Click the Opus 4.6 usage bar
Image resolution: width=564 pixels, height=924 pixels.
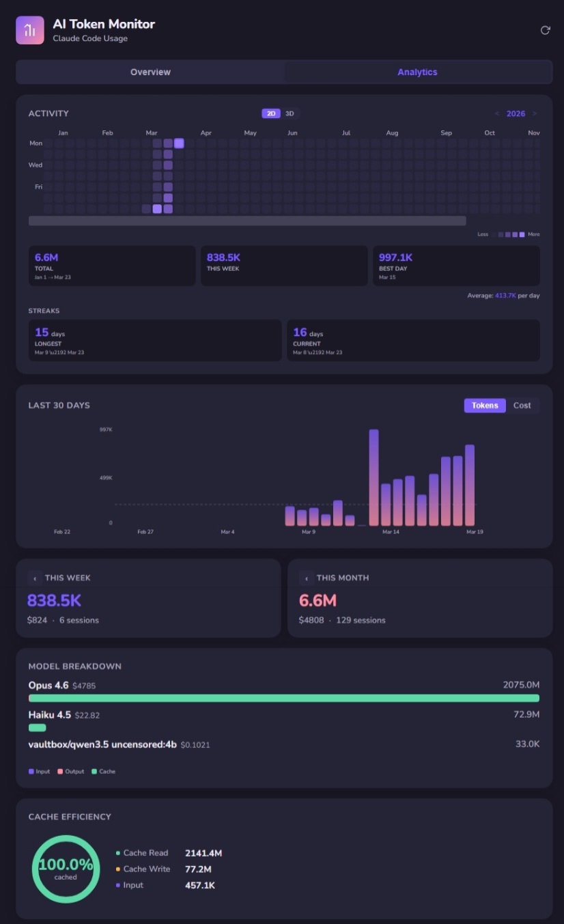(x=283, y=699)
